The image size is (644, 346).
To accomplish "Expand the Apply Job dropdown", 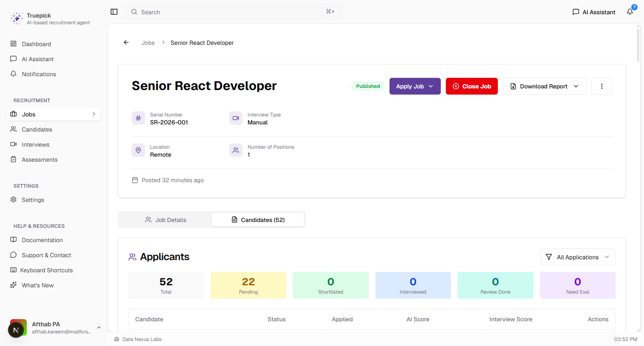I will [415, 86].
